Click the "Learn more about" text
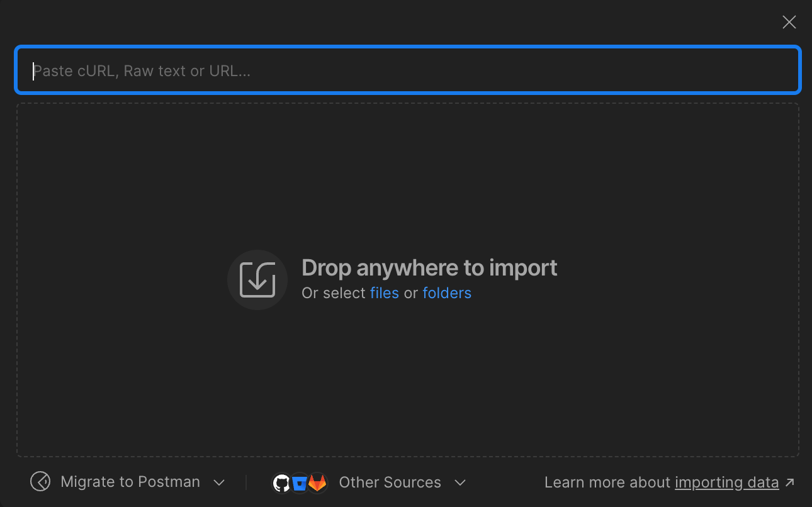812x507 pixels. pyautogui.click(x=607, y=482)
